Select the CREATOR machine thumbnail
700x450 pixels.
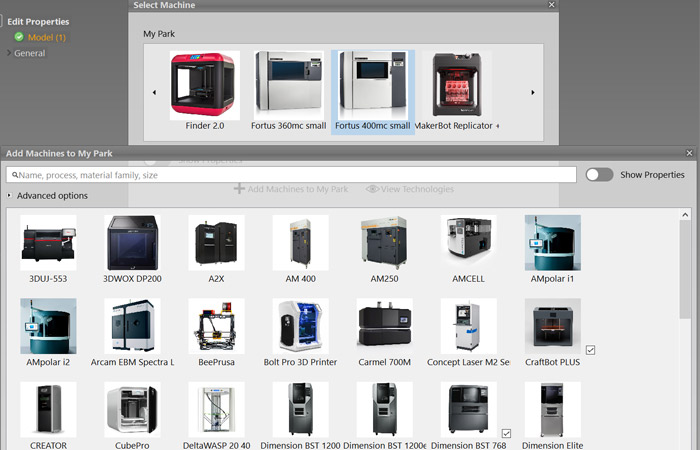pyautogui.click(x=48, y=409)
